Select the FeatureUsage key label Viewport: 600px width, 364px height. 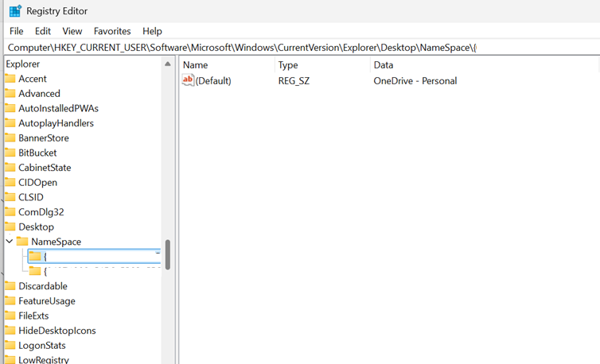47,301
